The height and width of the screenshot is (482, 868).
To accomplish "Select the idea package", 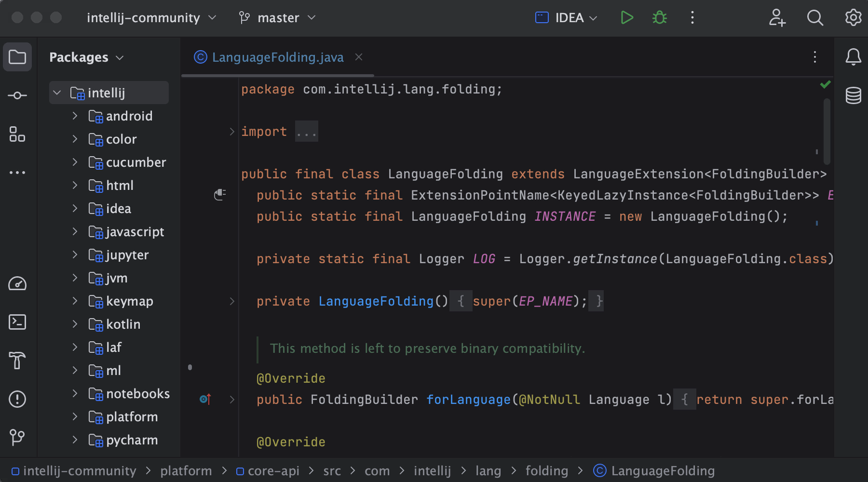I will [x=119, y=208].
